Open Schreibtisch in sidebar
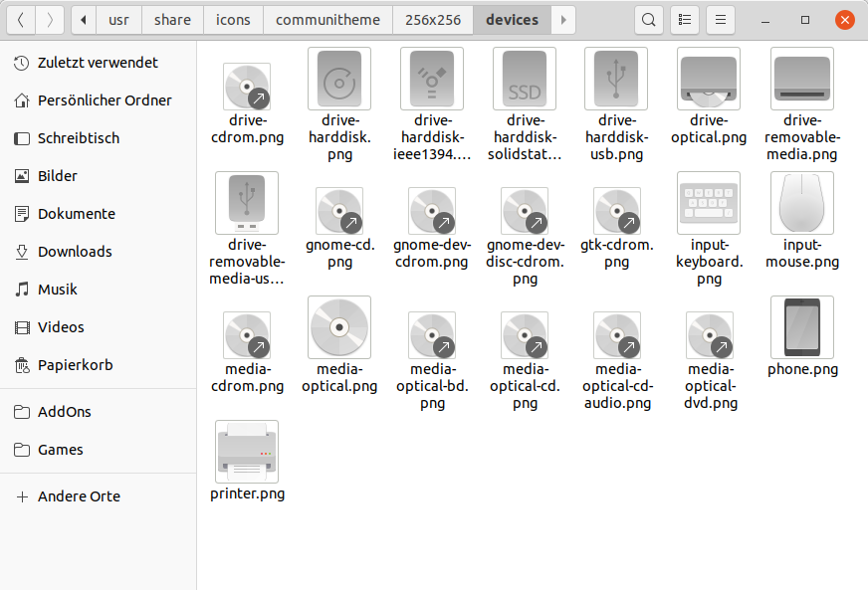The height and width of the screenshot is (590, 868). tap(98, 138)
